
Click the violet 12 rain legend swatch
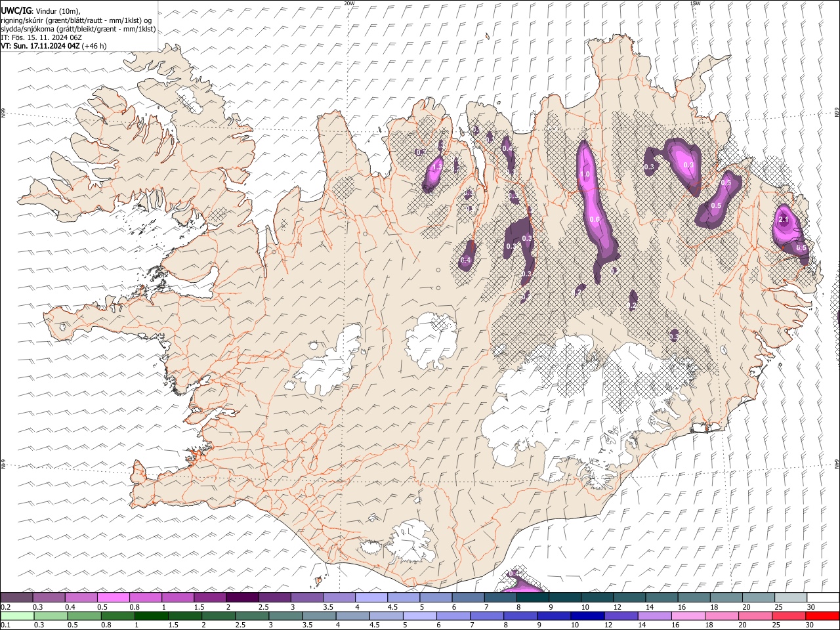[x=621, y=616]
